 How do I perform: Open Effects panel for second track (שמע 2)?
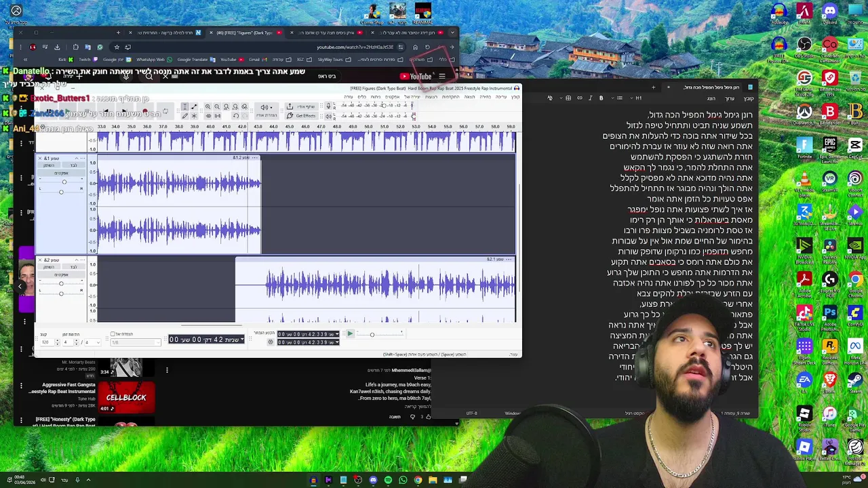pos(61,275)
